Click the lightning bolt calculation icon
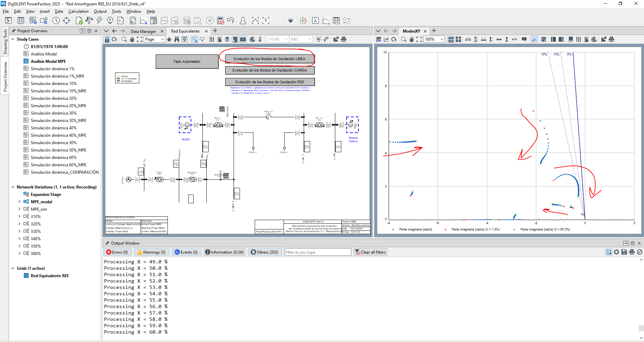The width and height of the screenshot is (644, 342). pos(99,20)
